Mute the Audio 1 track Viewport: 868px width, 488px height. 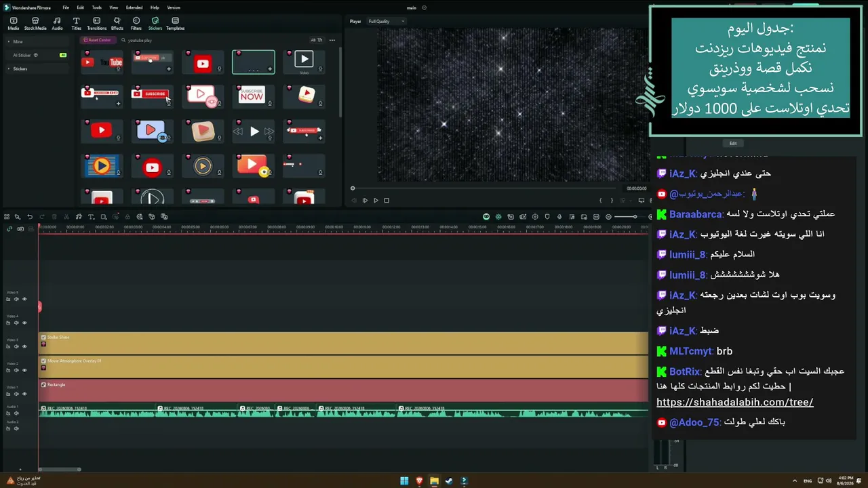tap(16, 413)
